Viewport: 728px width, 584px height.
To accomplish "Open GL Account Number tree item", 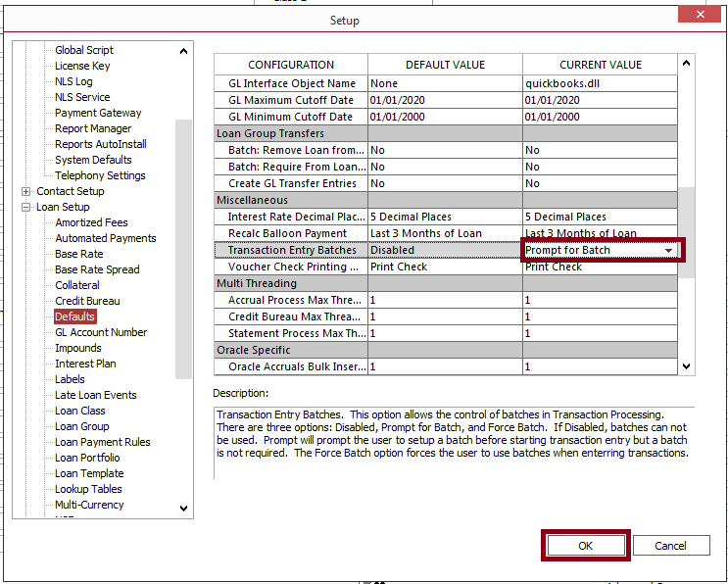I will click(101, 332).
